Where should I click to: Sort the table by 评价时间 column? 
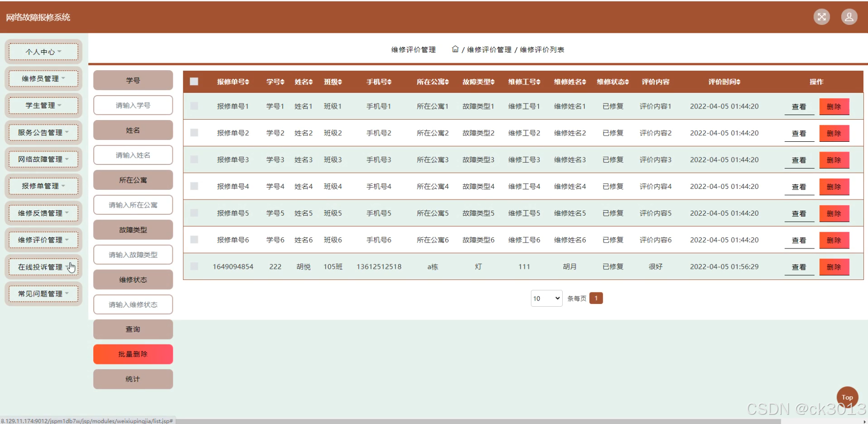724,81
